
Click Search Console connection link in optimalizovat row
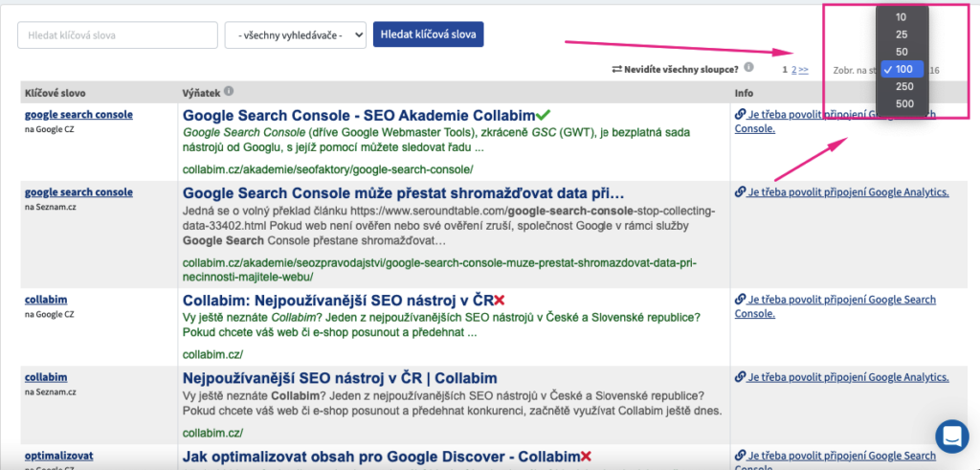(x=835, y=459)
